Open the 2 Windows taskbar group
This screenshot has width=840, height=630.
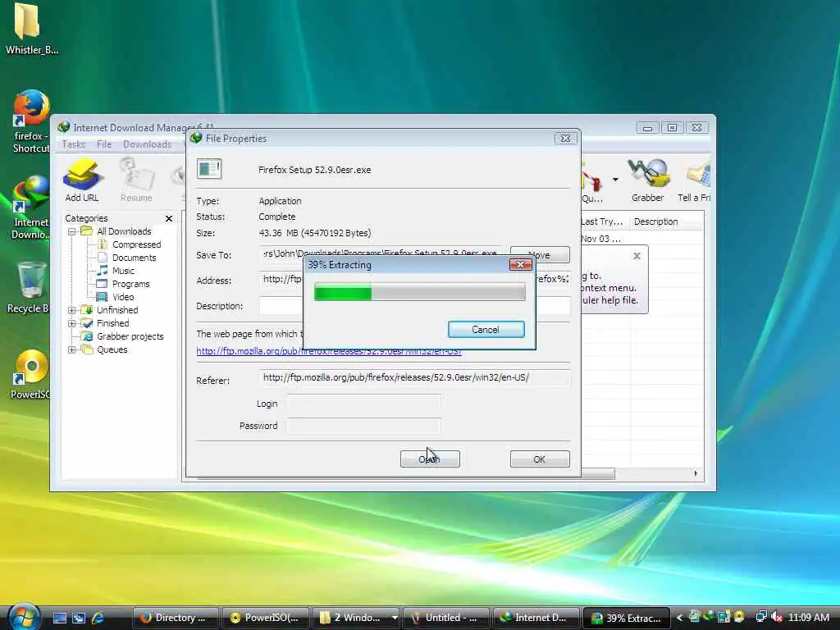point(356,618)
